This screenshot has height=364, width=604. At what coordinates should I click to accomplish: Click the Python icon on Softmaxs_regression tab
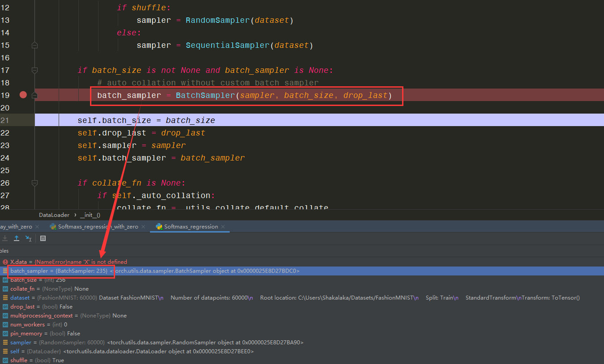159,227
